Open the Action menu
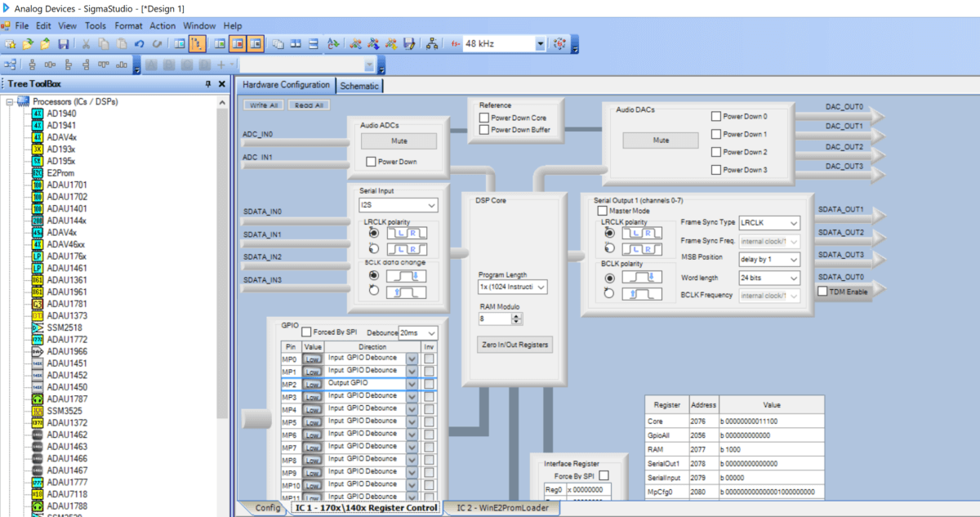980x517 pixels. tap(163, 25)
